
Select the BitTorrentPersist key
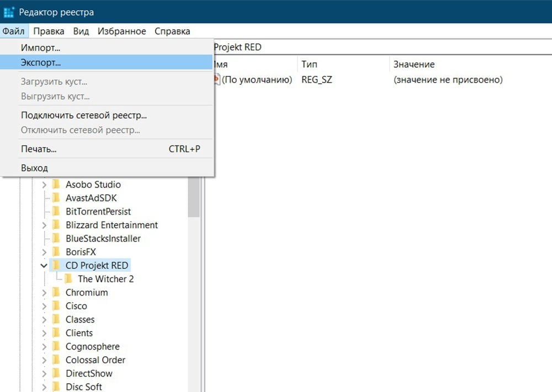tap(98, 212)
